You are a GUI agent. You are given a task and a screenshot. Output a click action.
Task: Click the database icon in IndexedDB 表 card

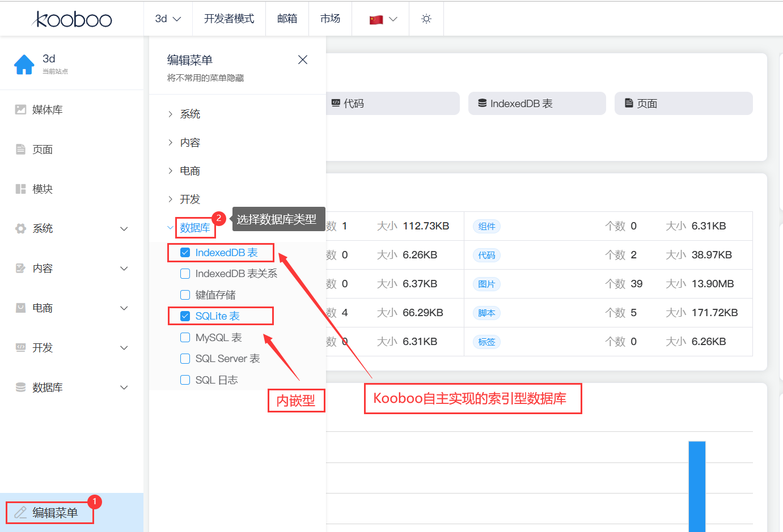[482, 103]
